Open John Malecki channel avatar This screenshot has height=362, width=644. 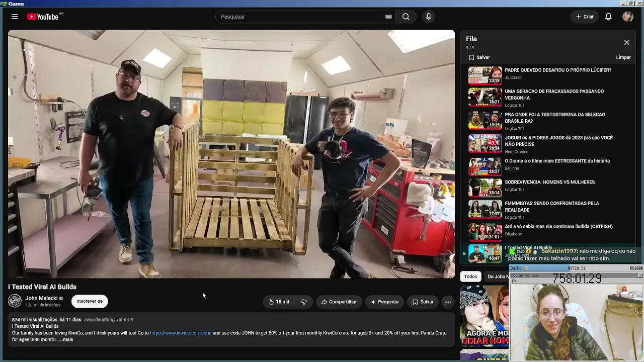(x=15, y=301)
